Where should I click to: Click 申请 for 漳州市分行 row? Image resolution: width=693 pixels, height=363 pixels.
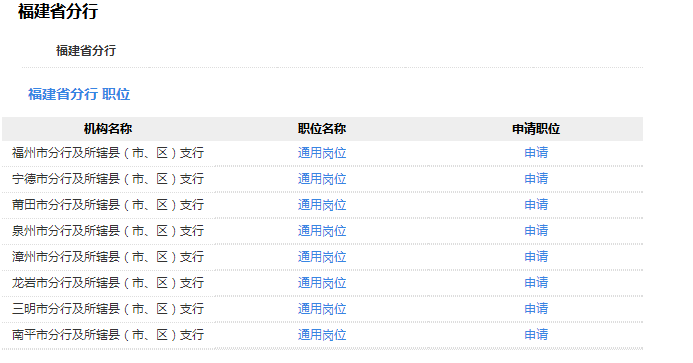536,257
